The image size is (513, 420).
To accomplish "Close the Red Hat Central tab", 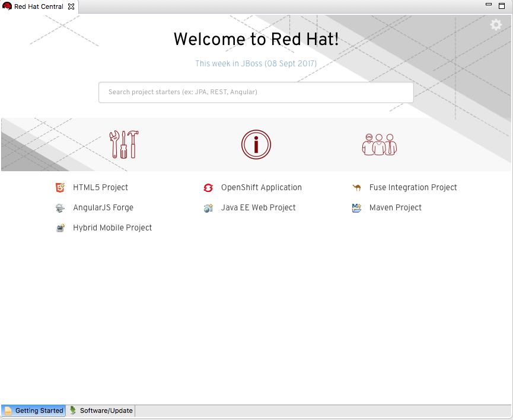I will click(x=71, y=7).
